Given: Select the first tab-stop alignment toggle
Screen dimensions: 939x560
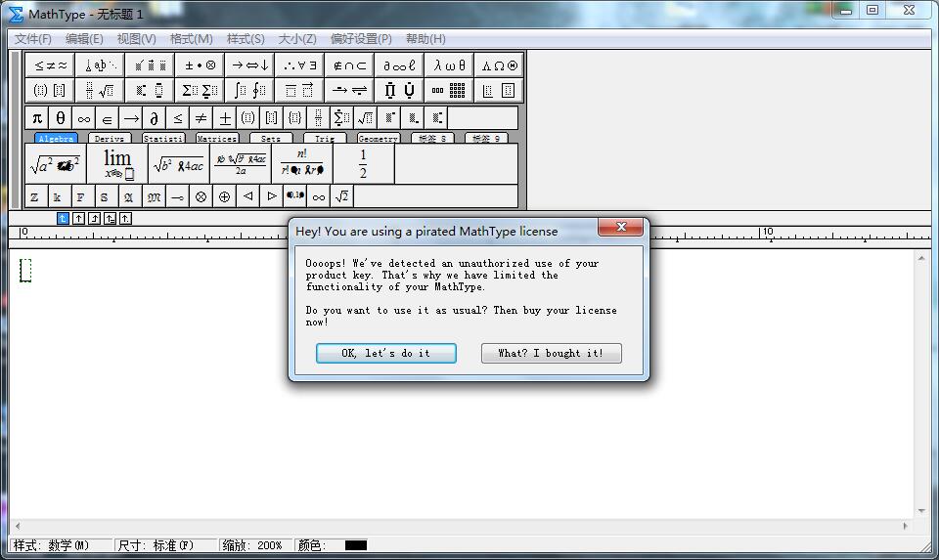Looking at the screenshot, I should [64, 218].
